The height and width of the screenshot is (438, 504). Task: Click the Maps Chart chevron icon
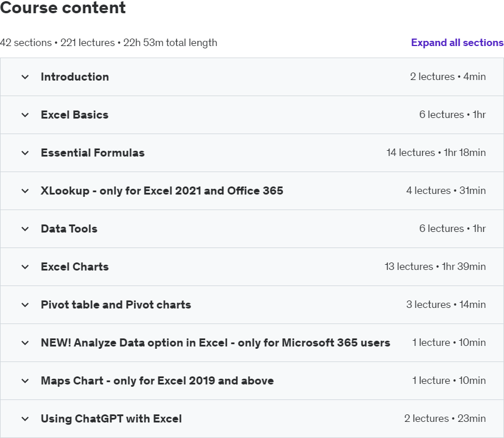25,380
